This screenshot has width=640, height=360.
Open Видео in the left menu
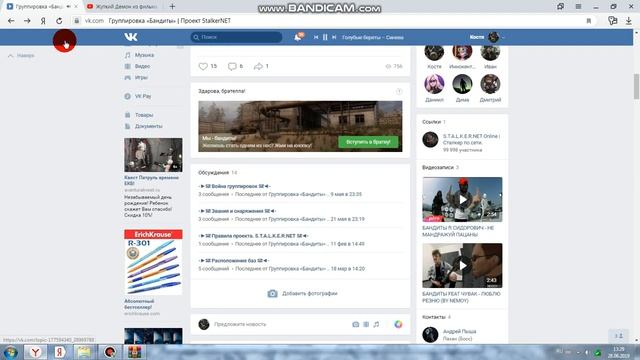click(x=142, y=66)
